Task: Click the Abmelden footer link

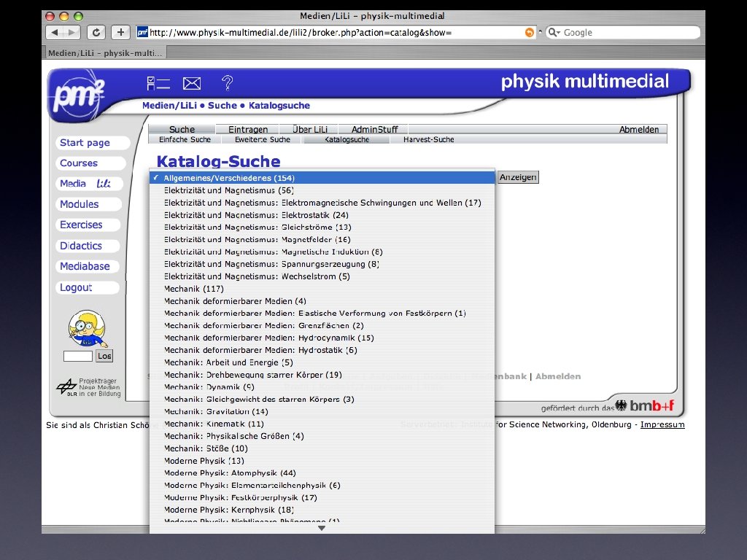Action: pyautogui.click(x=558, y=376)
